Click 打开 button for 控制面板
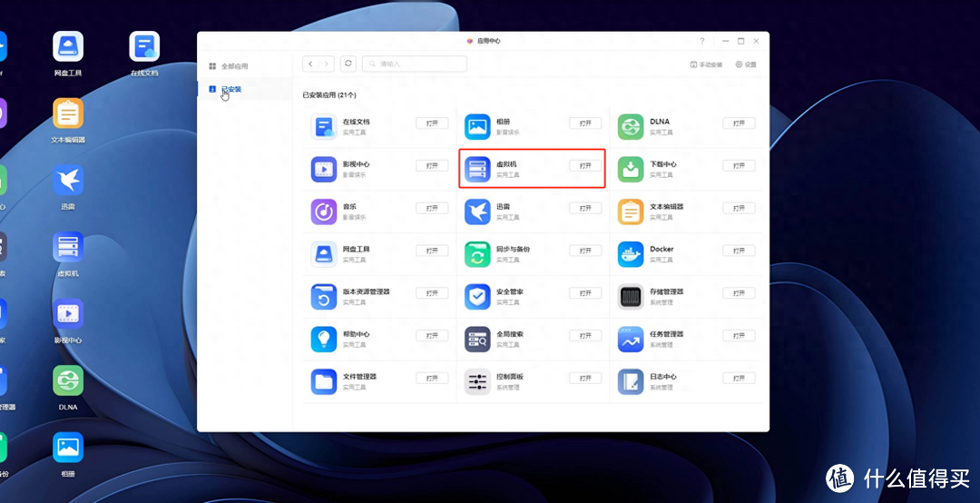Screen dimensions: 980x503 (x=585, y=379)
